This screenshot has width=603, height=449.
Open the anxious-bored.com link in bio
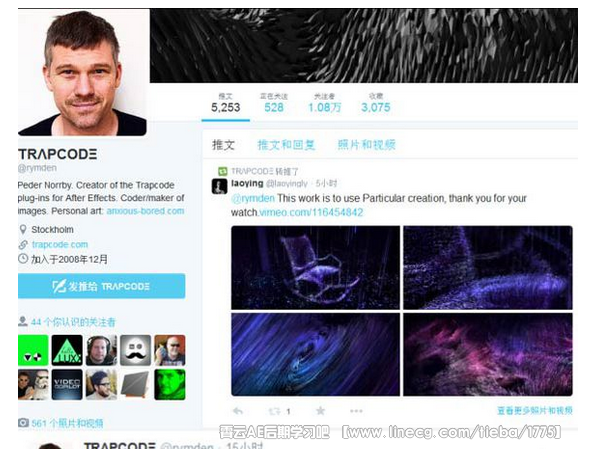pyautogui.click(x=145, y=211)
